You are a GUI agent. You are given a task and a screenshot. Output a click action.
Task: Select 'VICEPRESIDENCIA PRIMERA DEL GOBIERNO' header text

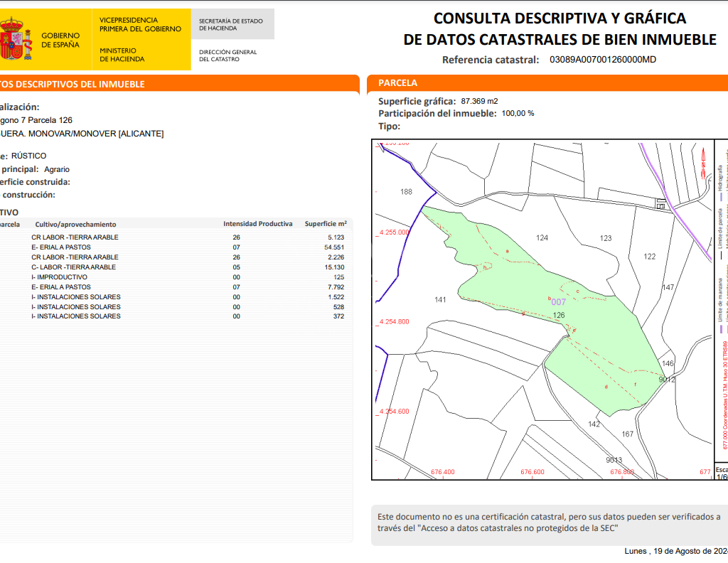tap(140, 25)
